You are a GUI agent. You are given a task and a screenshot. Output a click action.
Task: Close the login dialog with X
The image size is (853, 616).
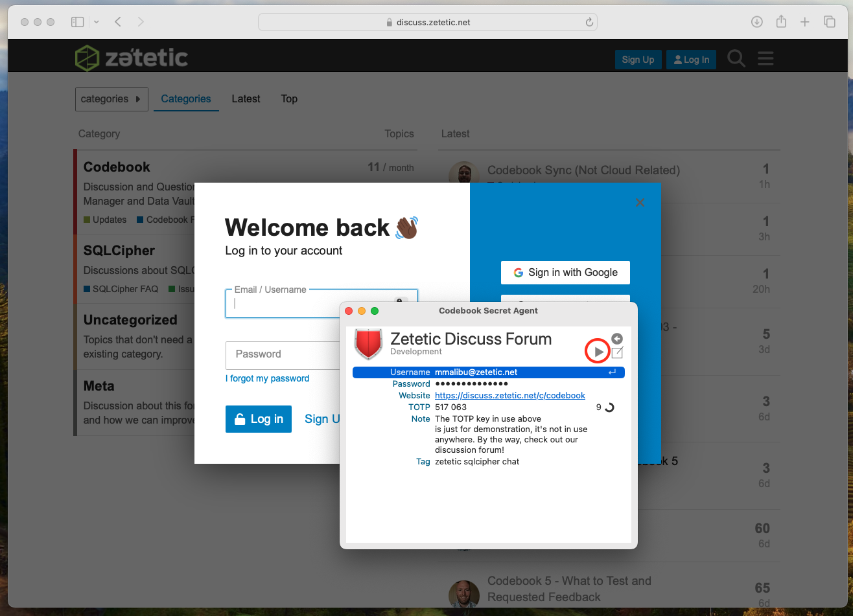point(640,203)
